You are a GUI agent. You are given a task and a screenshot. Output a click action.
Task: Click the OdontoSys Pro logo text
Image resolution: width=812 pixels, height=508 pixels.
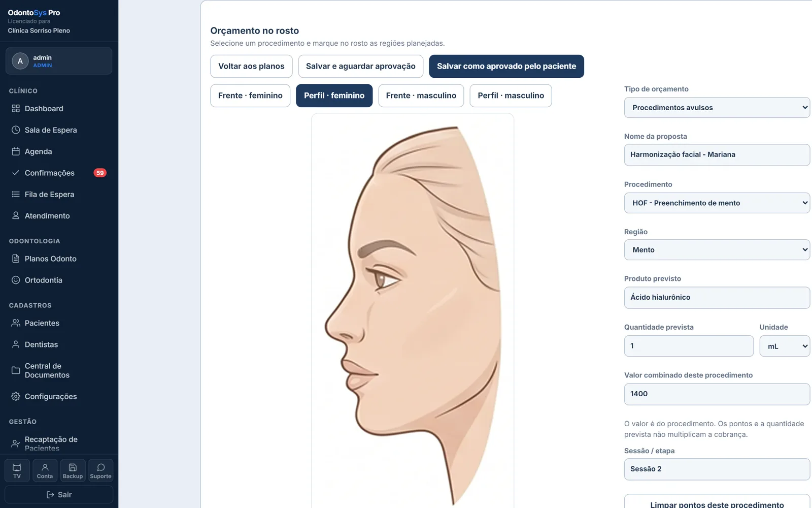(34, 13)
